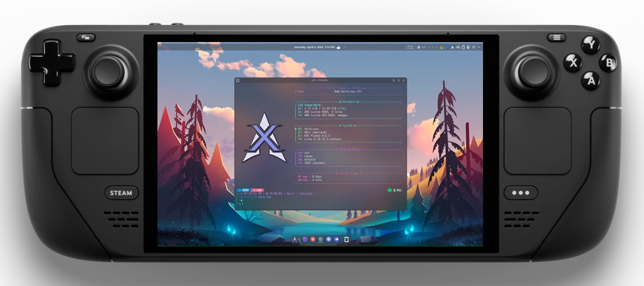The height and width of the screenshot is (286, 644).
Task: Launch the red Vivaldi browser from the dock
Action: click(x=313, y=239)
